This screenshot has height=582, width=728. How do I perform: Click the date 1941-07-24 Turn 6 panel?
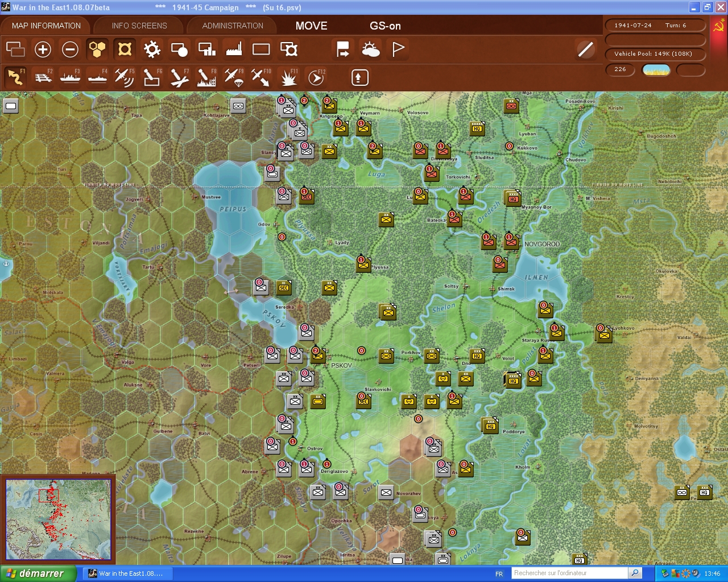(655, 25)
